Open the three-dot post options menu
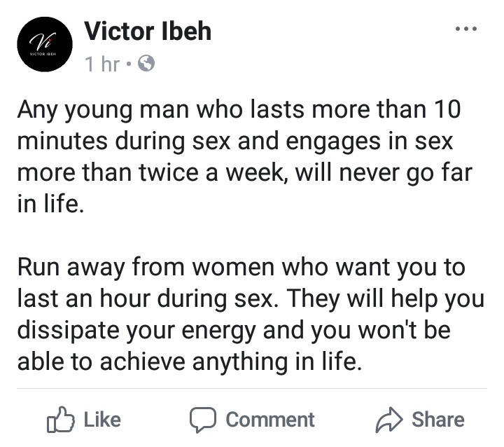 [x=465, y=29]
